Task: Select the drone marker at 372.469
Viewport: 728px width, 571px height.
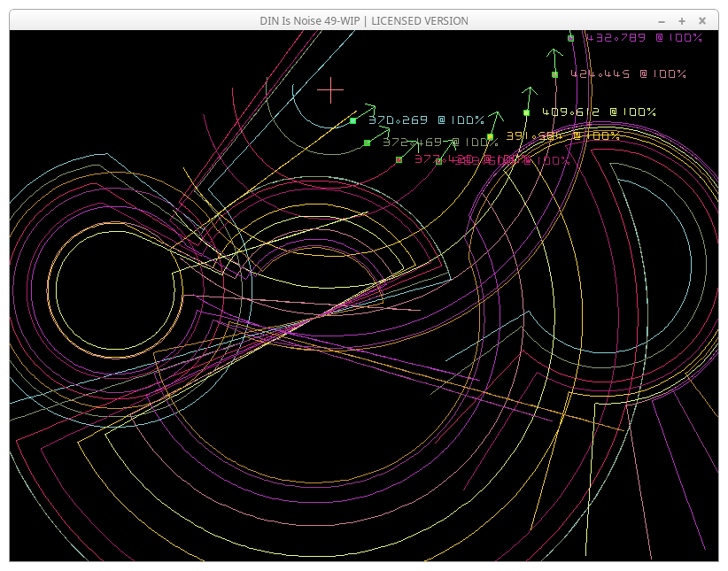Action: click(368, 143)
